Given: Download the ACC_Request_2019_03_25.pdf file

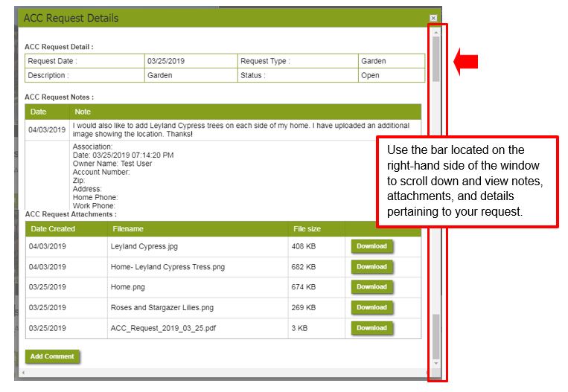Looking at the screenshot, I should click(x=371, y=328).
